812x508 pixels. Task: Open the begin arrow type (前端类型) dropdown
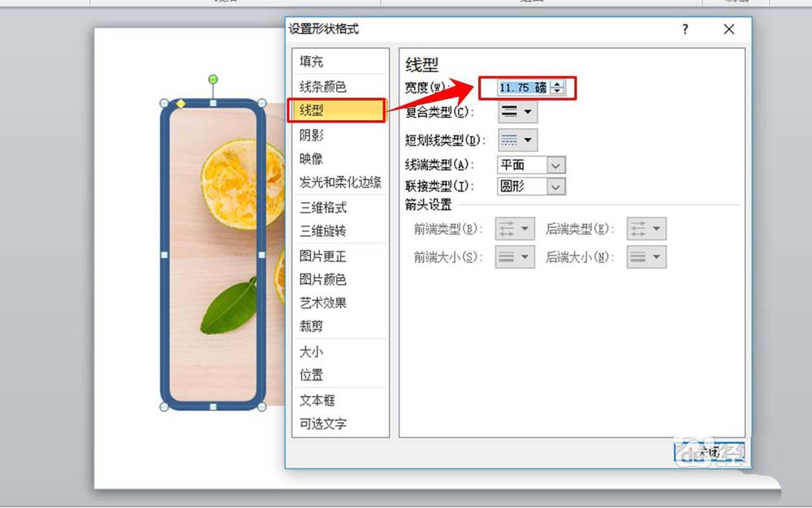click(x=515, y=229)
